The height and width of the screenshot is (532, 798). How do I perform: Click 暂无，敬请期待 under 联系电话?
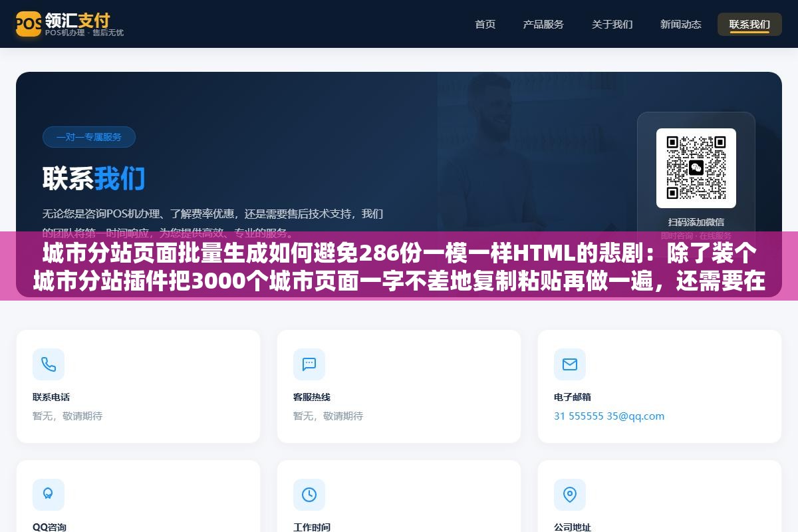pos(67,416)
